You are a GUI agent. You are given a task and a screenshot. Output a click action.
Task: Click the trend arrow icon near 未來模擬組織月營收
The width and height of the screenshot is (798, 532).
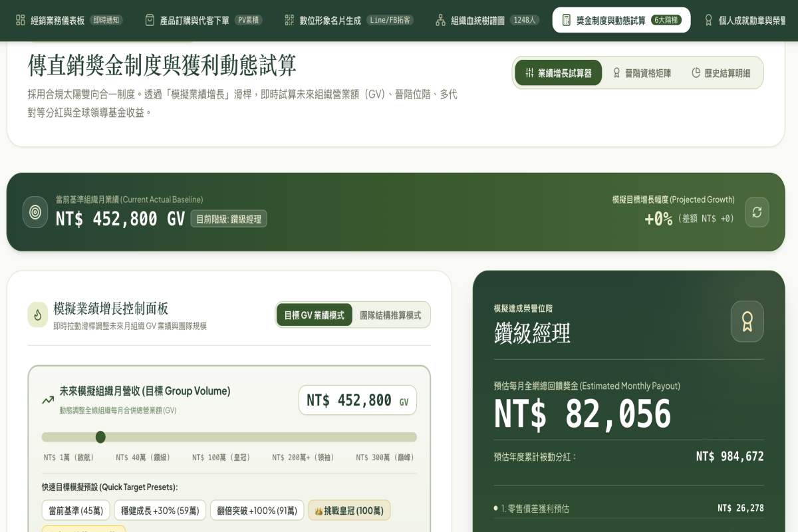pyautogui.click(x=48, y=400)
